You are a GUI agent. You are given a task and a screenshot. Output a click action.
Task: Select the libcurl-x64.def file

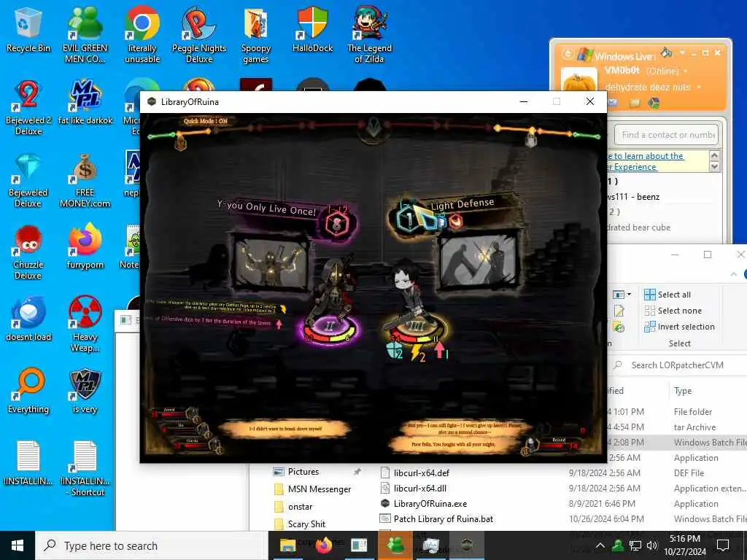pos(415,472)
